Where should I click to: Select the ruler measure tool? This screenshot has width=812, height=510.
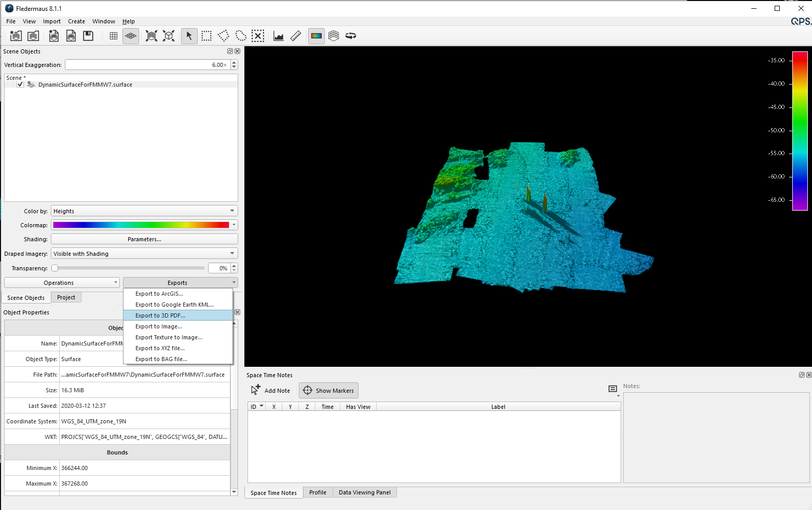[x=296, y=36]
